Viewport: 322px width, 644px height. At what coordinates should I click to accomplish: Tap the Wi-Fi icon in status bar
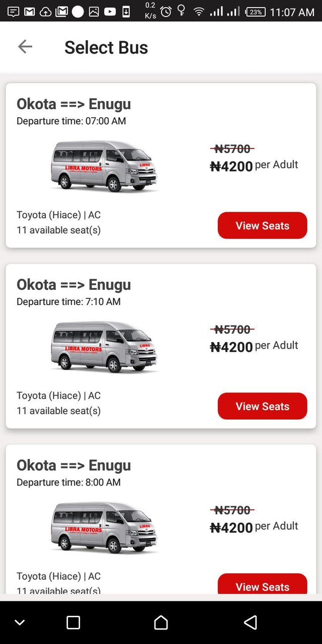pos(199,11)
